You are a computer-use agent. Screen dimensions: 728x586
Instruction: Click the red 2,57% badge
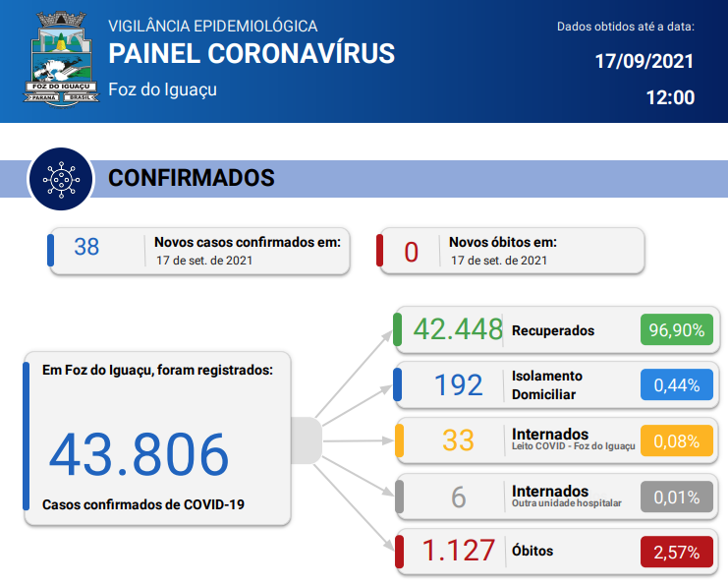677,552
